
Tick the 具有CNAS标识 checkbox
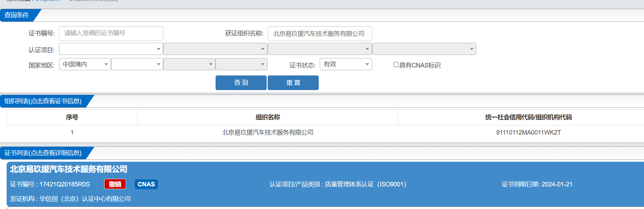[x=396, y=65]
